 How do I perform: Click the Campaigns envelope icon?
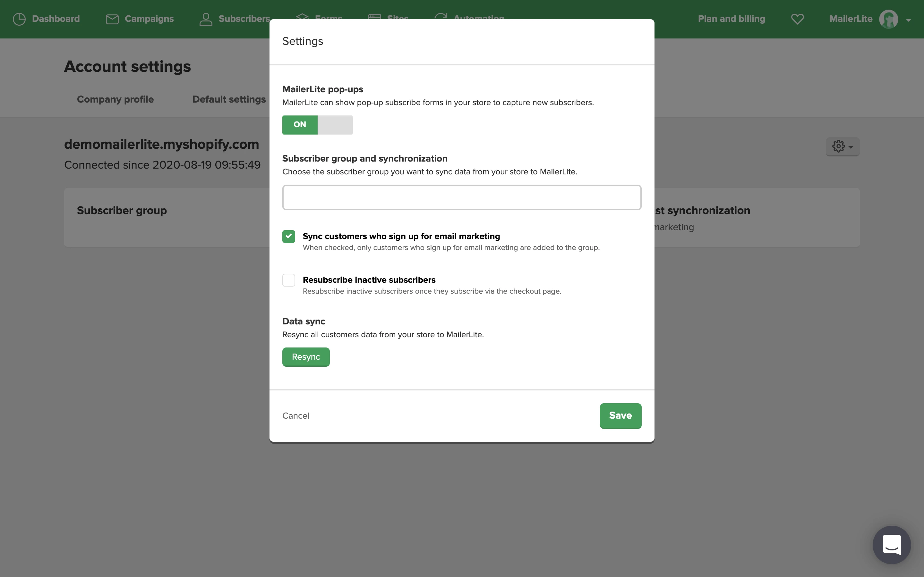pos(112,19)
